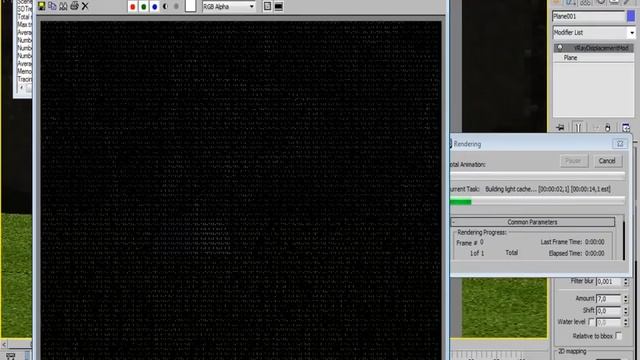Viewport: 640px width, 360px height.
Task: Copy the frame buffer image
Action: pyautogui.click(x=52, y=6)
